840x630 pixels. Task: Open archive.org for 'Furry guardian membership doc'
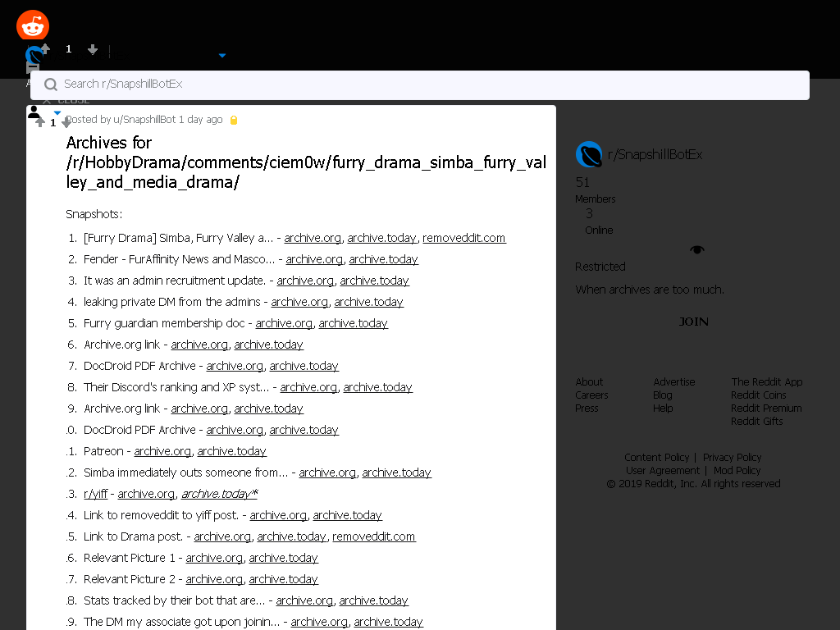pyautogui.click(x=283, y=323)
